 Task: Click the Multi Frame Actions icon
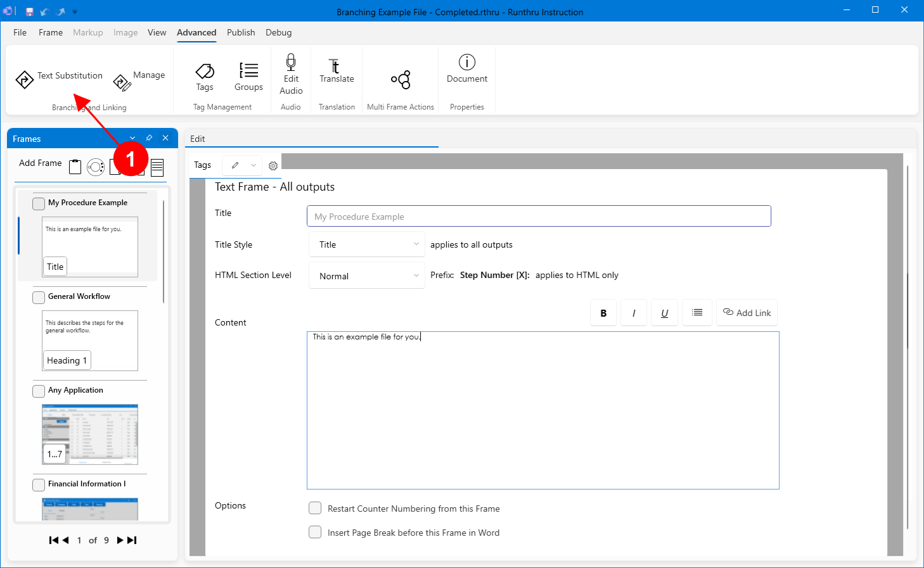point(401,79)
